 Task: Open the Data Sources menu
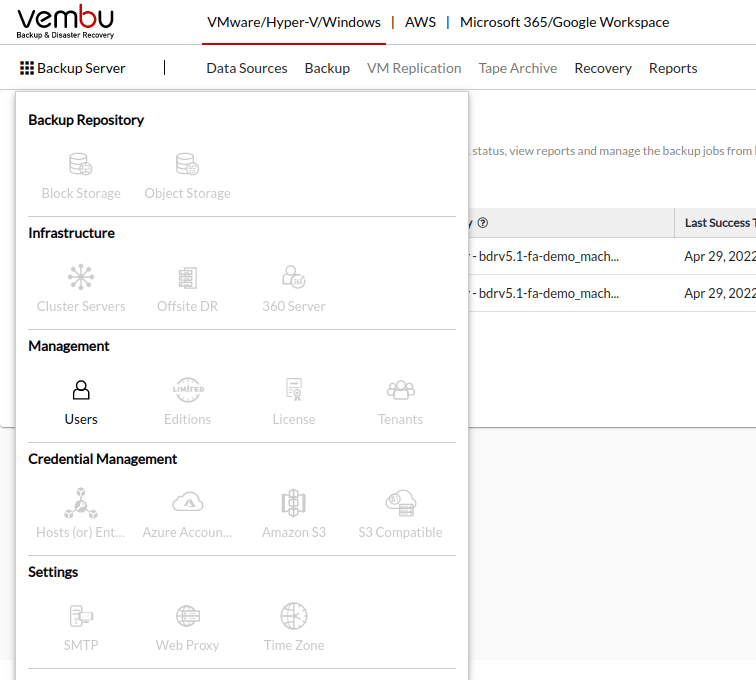pyautogui.click(x=246, y=68)
